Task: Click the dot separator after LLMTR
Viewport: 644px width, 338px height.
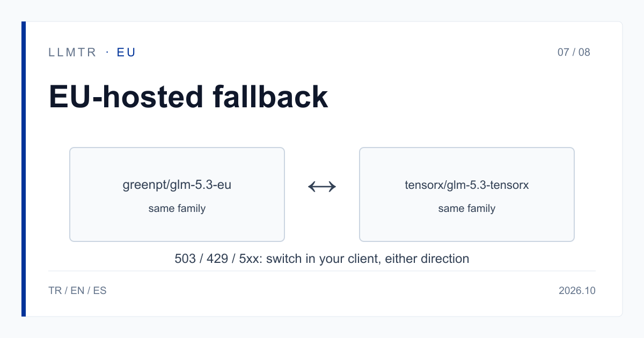Action: point(107,52)
